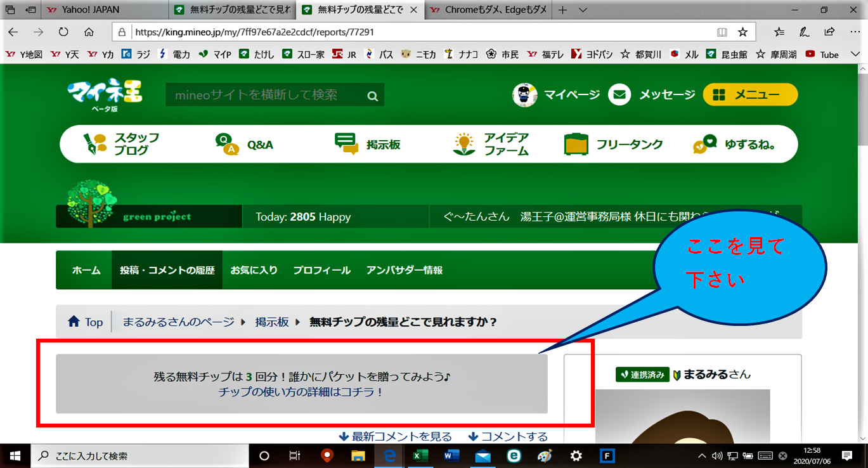
Task: Select 投稿・コメントの履歴 tab
Action: point(167,270)
